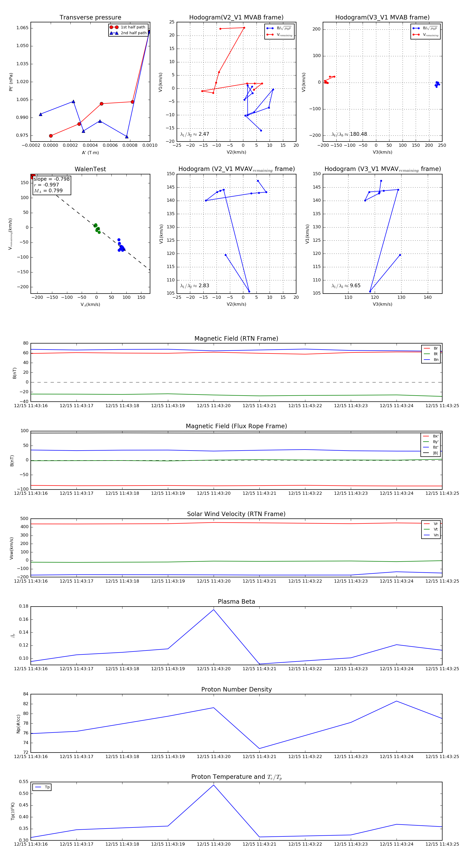Click the 'Vn' legend entry
This screenshot has height=868, width=473.
pyautogui.click(x=431, y=535)
